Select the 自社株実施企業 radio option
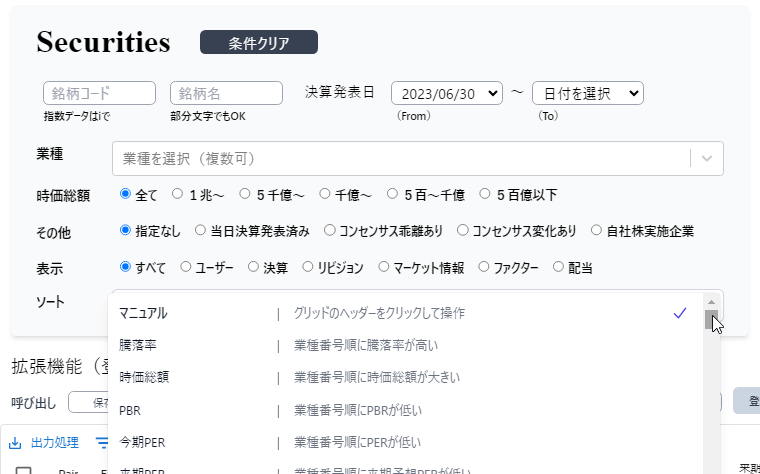 pyautogui.click(x=597, y=231)
